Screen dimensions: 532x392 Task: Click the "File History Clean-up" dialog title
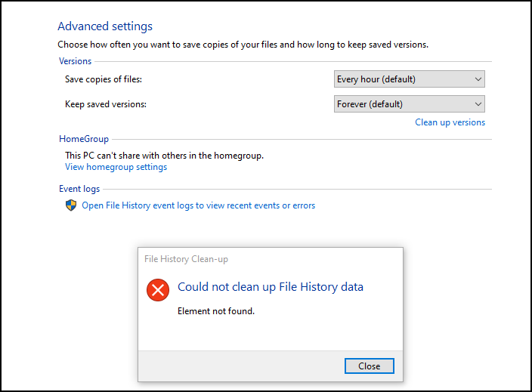186,259
